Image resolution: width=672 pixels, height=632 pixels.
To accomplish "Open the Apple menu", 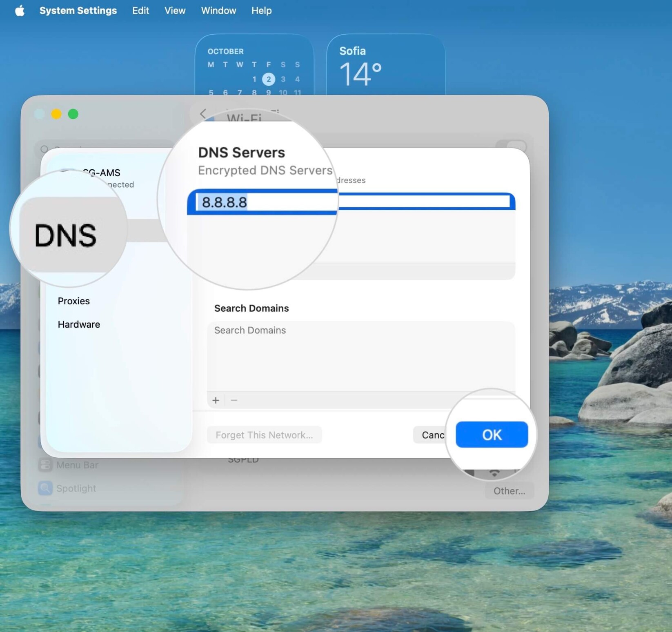I will coord(20,11).
